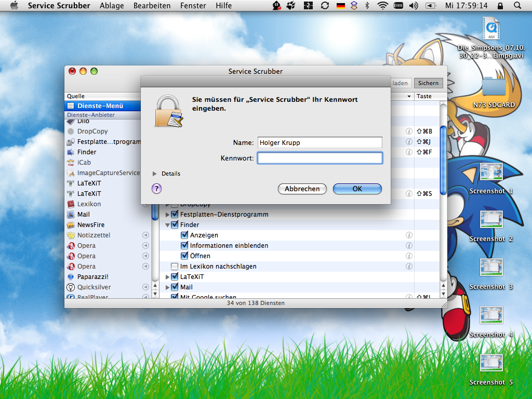The width and height of the screenshot is (532, 399).
Task: Expand the Festplatten-Dienstprogramm tree row
Action: (x=167, y=215)
